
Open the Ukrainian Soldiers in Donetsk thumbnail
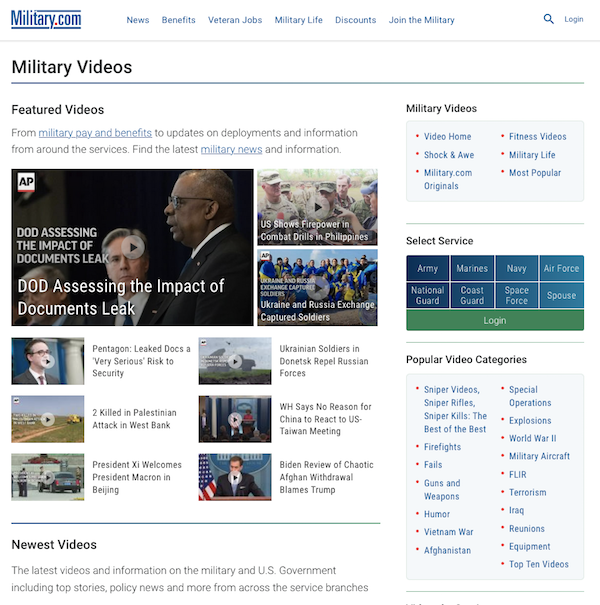pyautogui.click(x=235, y=362)
